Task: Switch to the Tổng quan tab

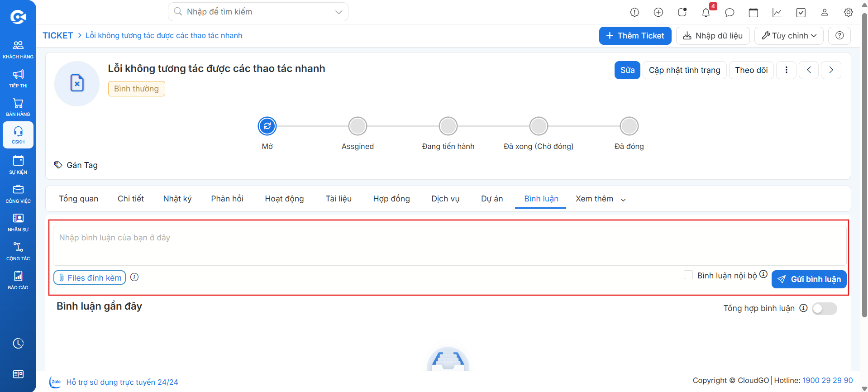Action: click(78, 199)
